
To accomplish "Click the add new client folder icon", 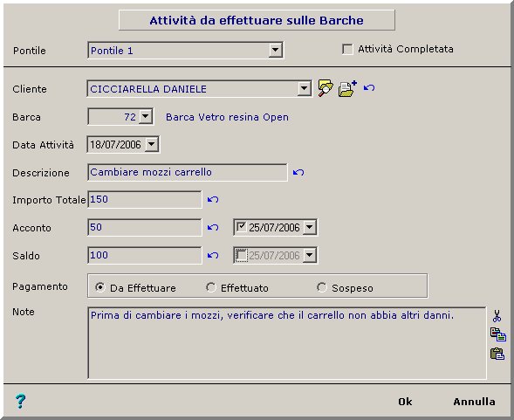I will coord(347,88).
